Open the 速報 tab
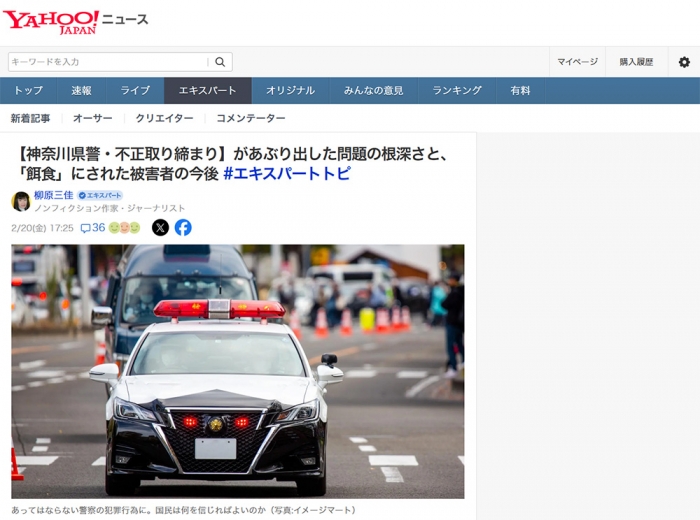700x520 pixels. click(x=81, y=91)
